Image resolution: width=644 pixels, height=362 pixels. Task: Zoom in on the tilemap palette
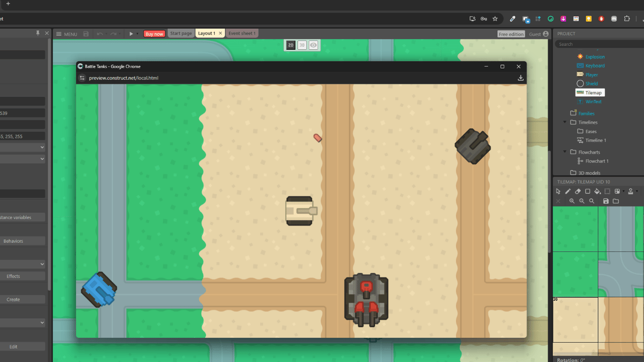coord(572,201)
